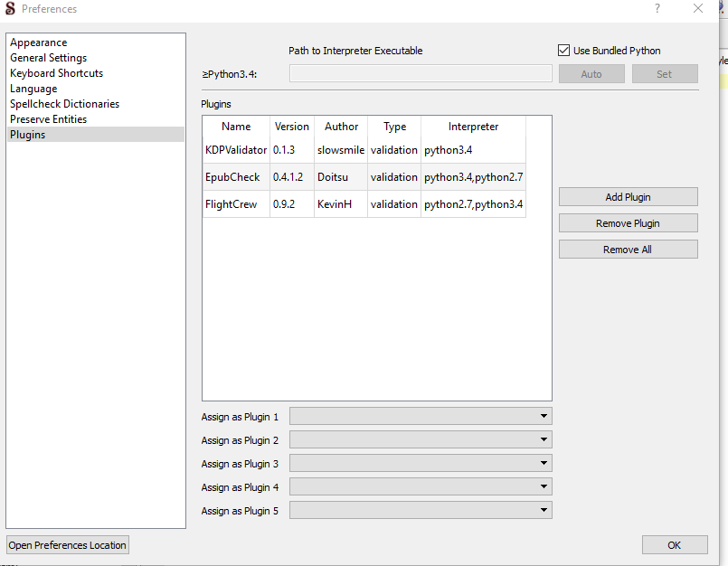Open Assign as Plugin 5 dropdown
The height and width of the screenshot is (566, 728).
421,510
